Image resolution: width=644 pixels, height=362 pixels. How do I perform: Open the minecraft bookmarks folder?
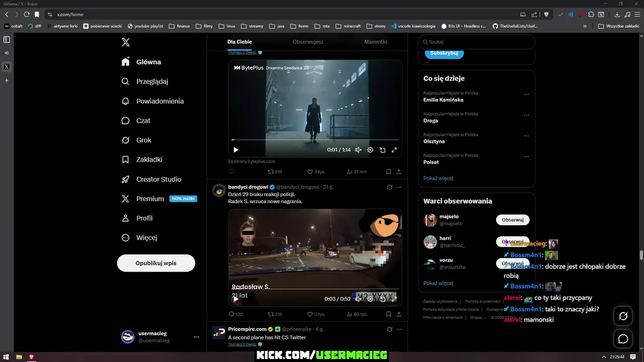click(x=348, y=26)
